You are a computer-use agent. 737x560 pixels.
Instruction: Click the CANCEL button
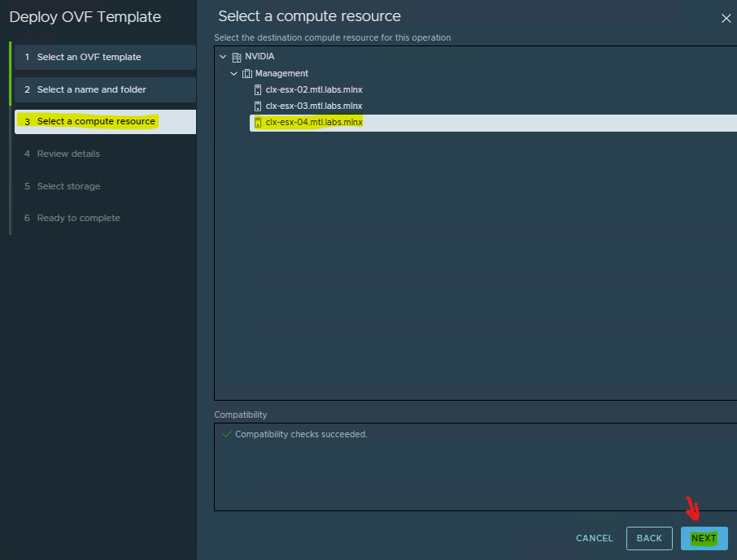pyautogui.click(x=594, y=538)
